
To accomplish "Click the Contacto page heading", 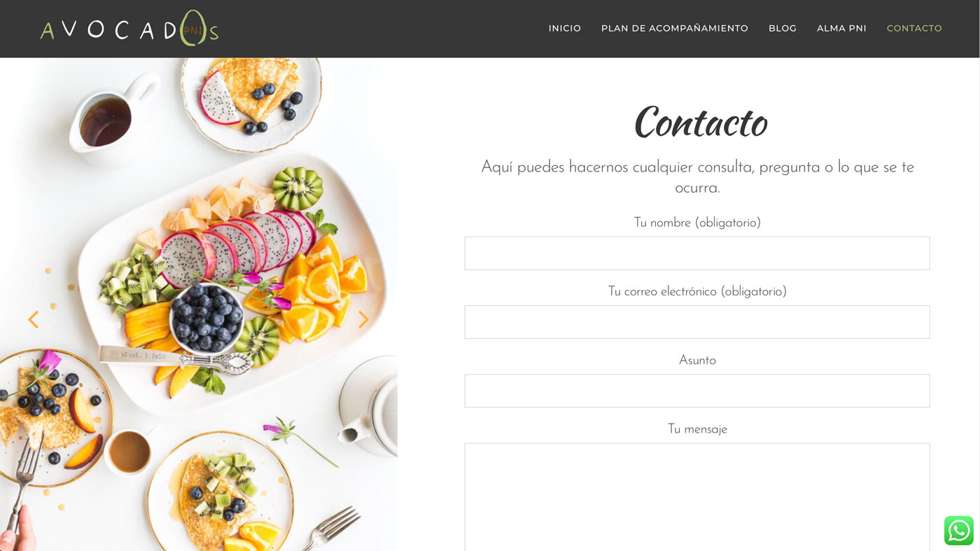I will click(x=701, y=123).
